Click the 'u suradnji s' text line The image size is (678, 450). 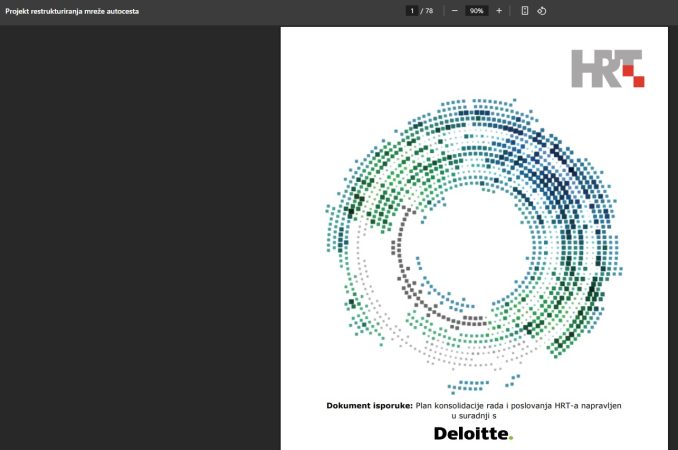pyautogui.click(x=473, y=416)
